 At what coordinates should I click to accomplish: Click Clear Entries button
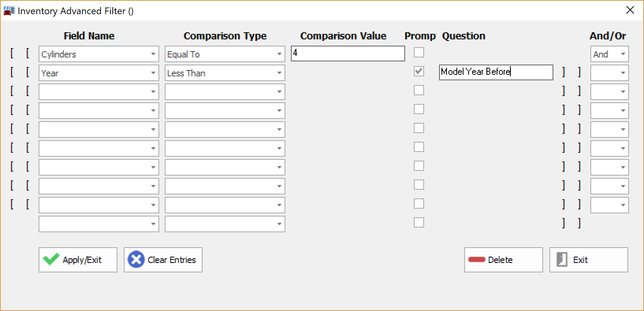click(163, 260)
